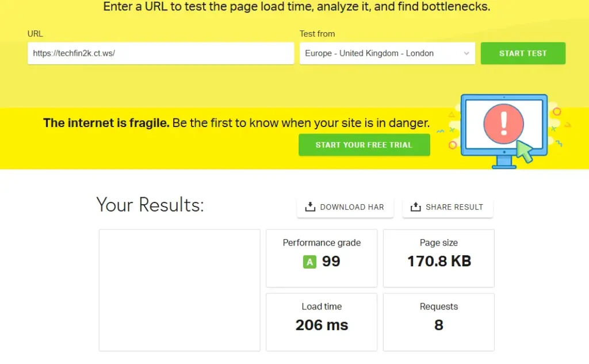The width and height of the screenshot is (589, 364).
Task: Click the share upload icon beside SHARE RESULT
Action: coord(415,206)
